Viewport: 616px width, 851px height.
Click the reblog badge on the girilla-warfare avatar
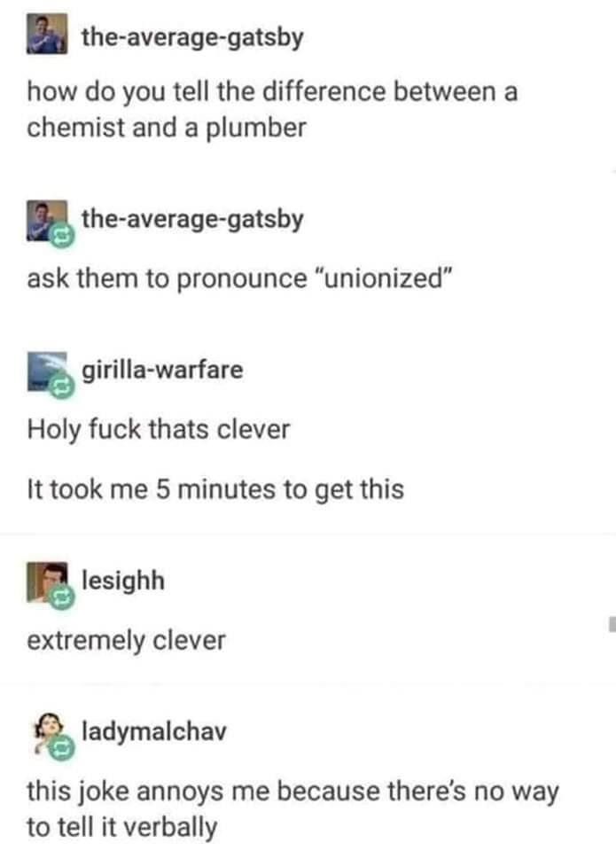click(62, 387)
